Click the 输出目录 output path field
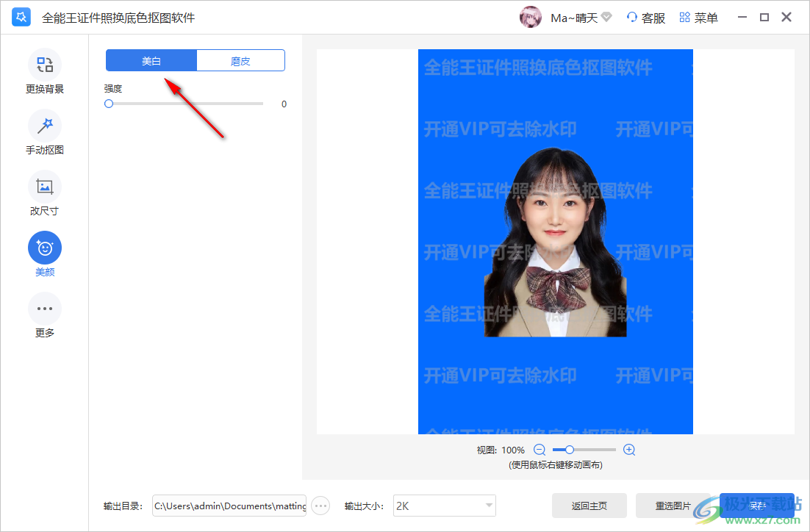 pos(229,506)
